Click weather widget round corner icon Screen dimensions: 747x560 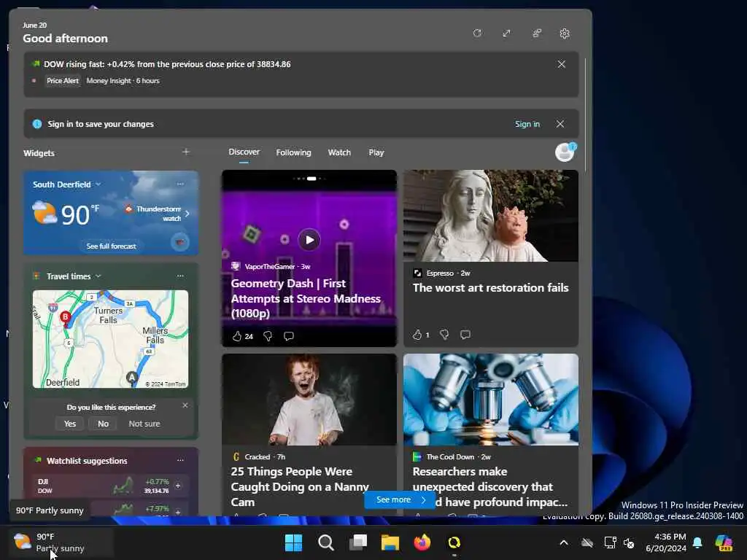pyautogui.click(x=179, y=242)
